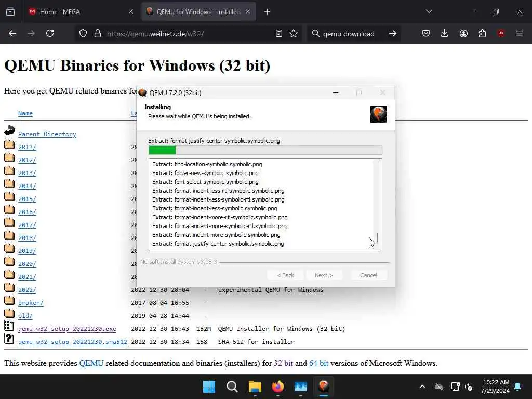532x399 pixels.
Task: Open the broken/ folder link
Action: (31, 303)
